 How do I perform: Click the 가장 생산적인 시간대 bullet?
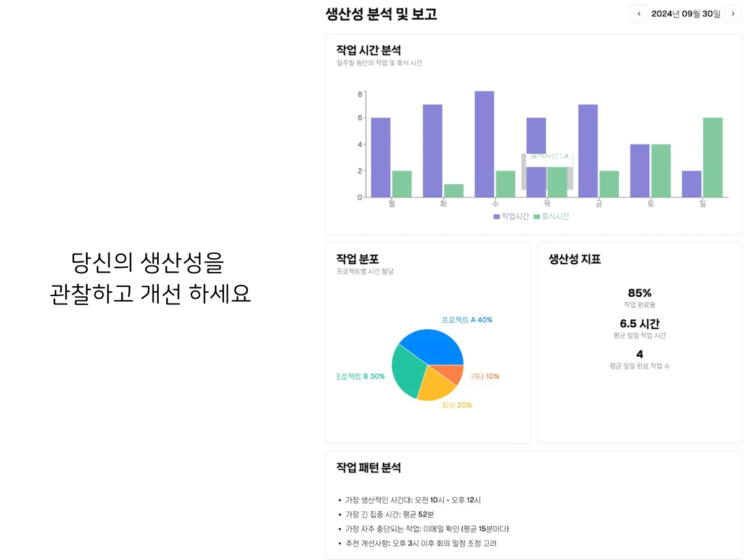click(413, 500)
